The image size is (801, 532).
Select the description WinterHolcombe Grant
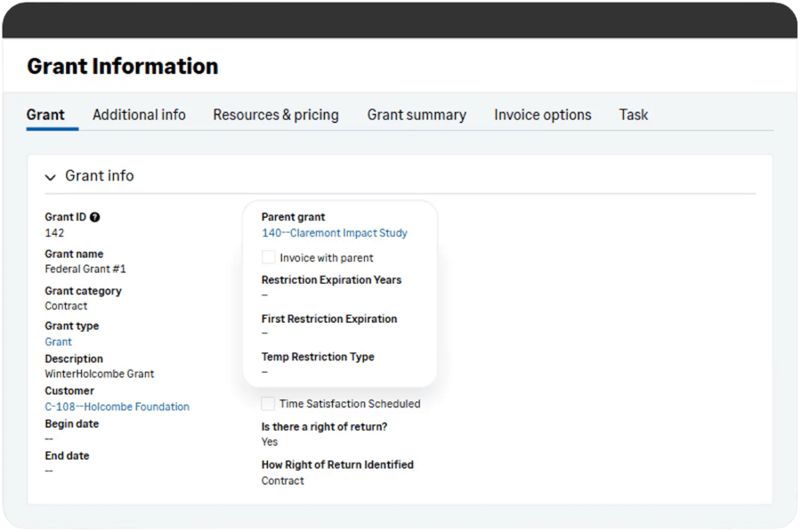(99, 374)
